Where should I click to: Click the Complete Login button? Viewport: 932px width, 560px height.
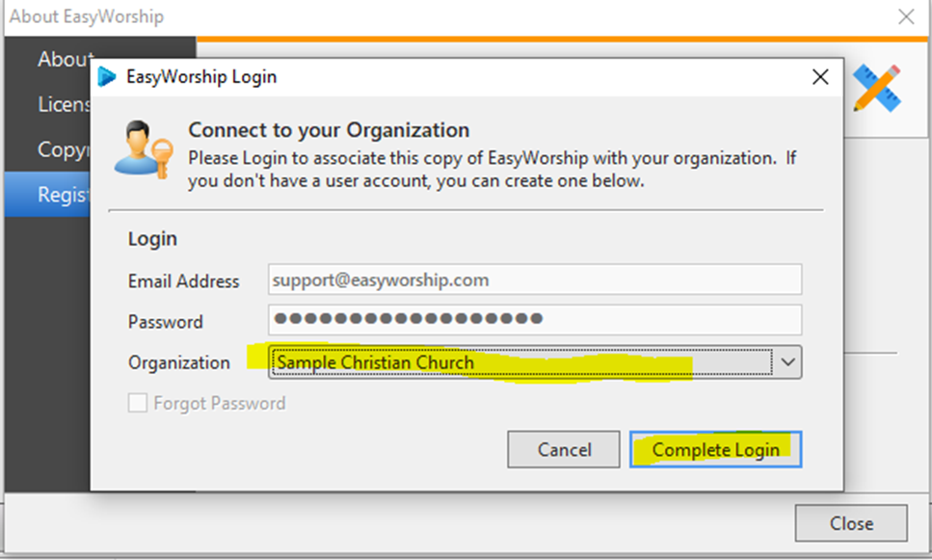tap(716, 449)
